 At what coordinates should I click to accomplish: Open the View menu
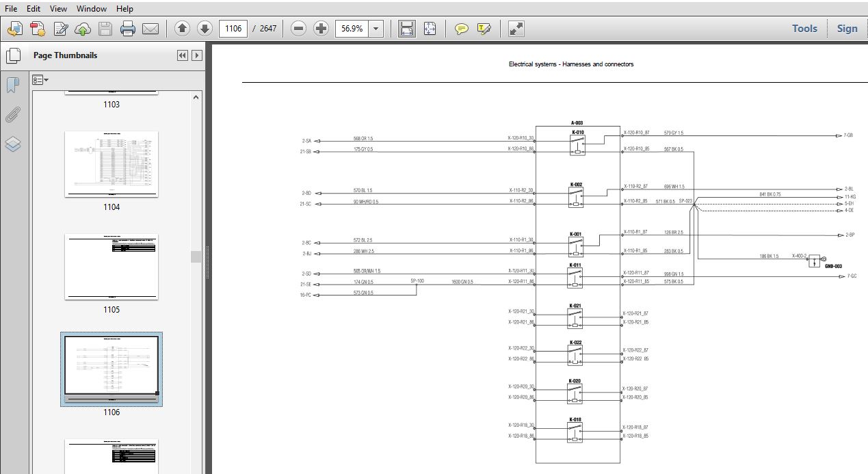coord(59,9)
